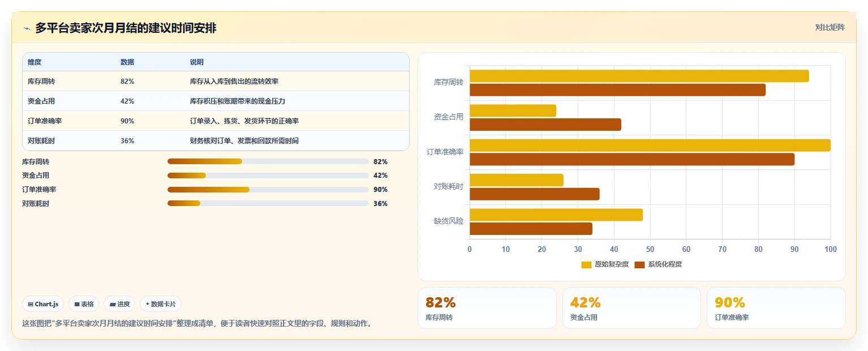Click the 90% value in the table
The height and width of the screenshot is (351, 868).
tap(127, 121)
